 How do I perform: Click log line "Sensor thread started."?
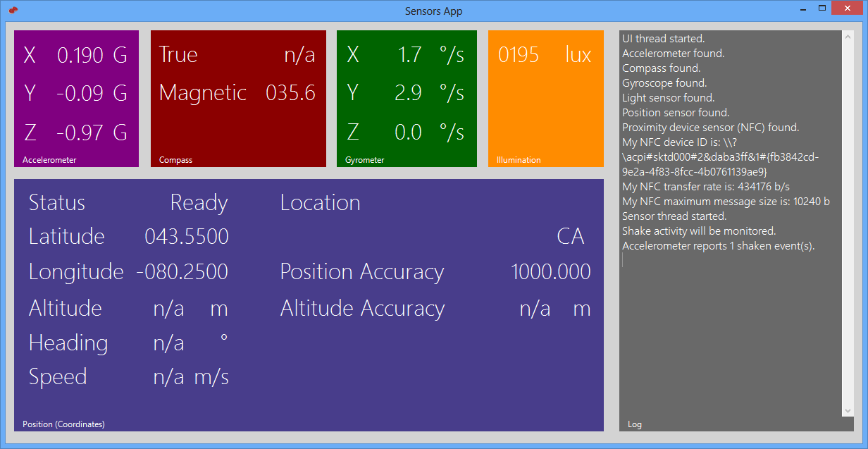(x=674, y=216)
